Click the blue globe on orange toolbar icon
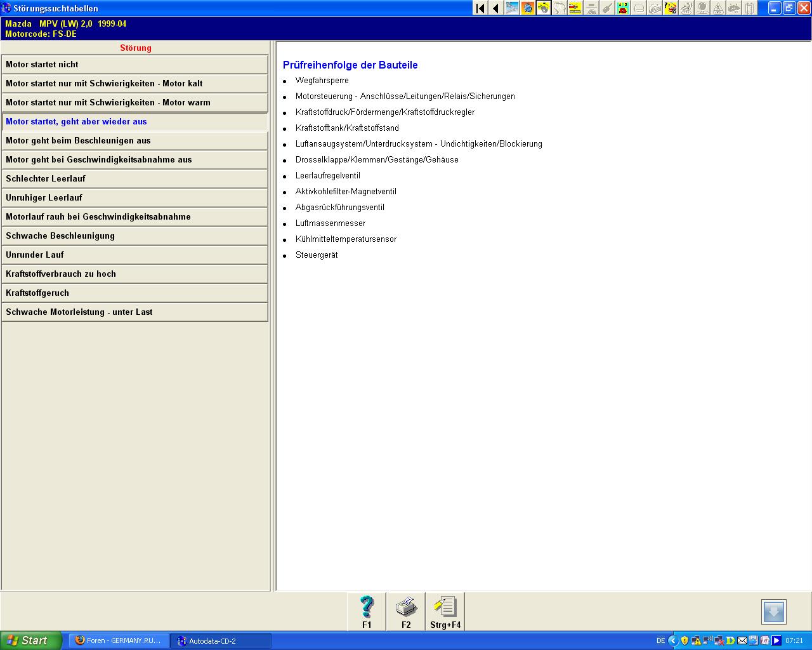Image resolution: width=812 pixels, height=650 pixels. (528, 8)
